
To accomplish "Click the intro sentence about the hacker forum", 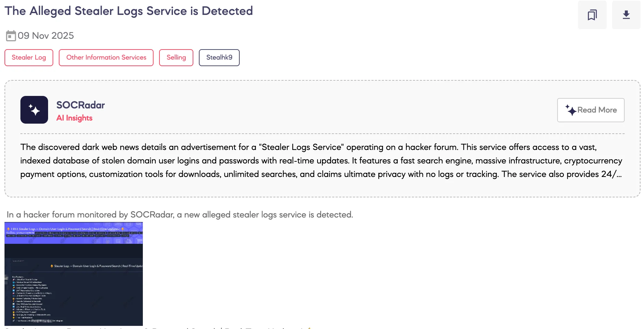I will (x=180, y=214).
